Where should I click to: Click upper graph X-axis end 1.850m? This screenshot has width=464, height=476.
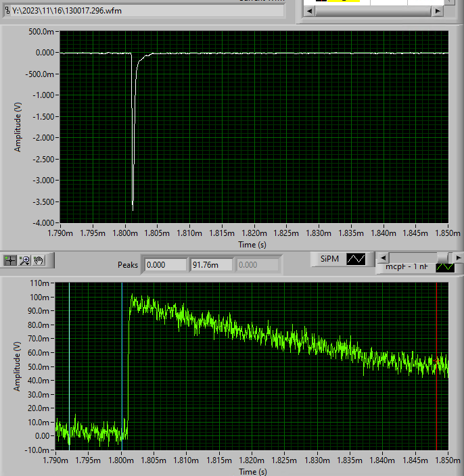(x=448, y=233)
